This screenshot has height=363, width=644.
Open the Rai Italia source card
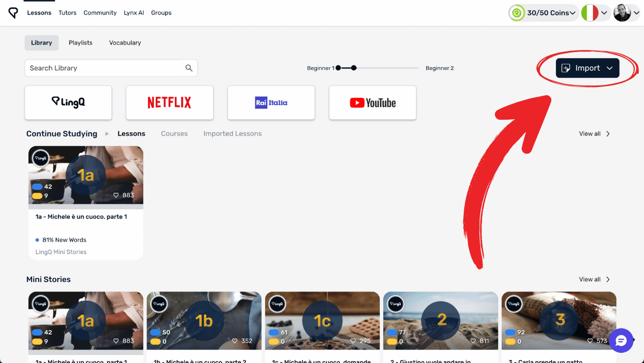[x=271, y=103]
